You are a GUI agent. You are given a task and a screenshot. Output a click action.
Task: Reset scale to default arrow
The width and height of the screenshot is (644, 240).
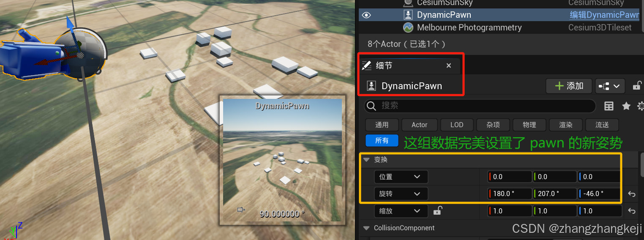tap(632, 211)
